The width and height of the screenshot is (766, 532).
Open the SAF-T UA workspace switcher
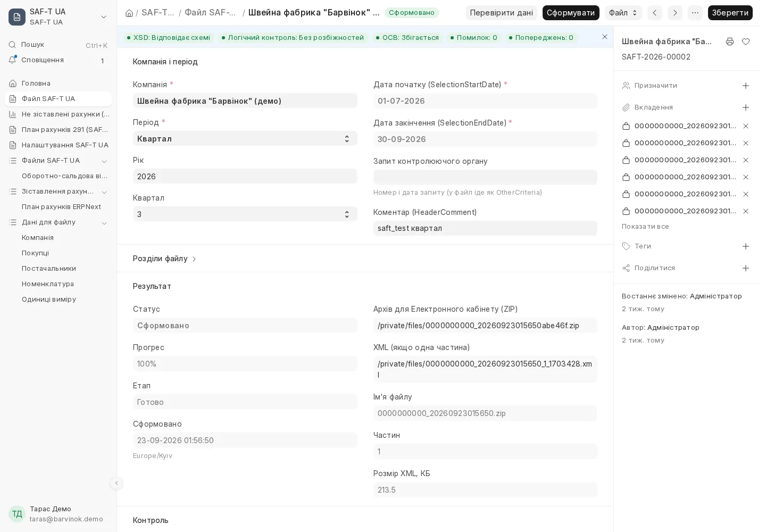point(59,16)
